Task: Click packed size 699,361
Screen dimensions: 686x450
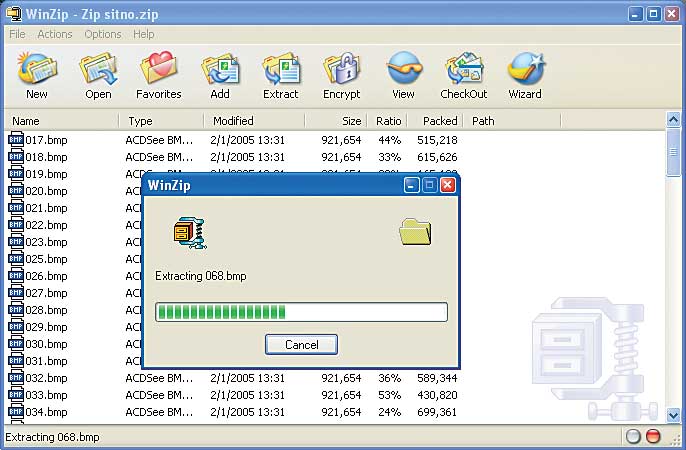Action: tap(437, 412)
